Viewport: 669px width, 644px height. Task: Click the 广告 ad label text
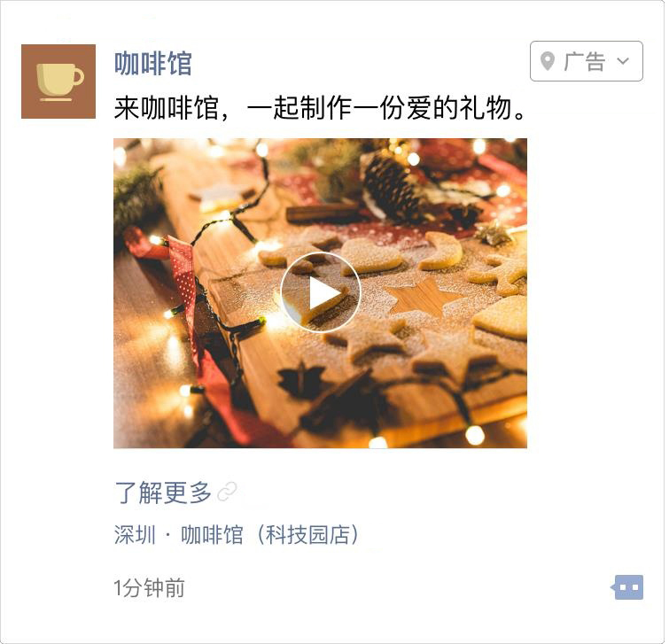[585, 61]
